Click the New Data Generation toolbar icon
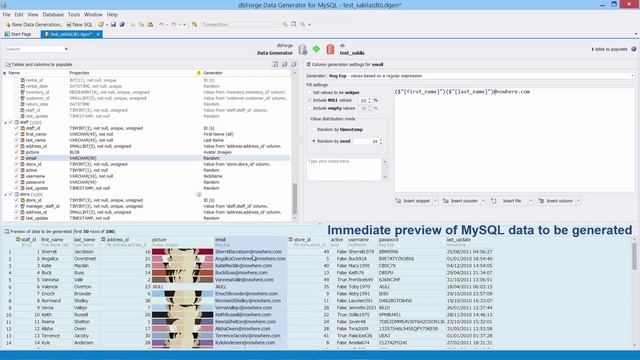The width and height of the screenshot is (640, 360). coord(8,24)
